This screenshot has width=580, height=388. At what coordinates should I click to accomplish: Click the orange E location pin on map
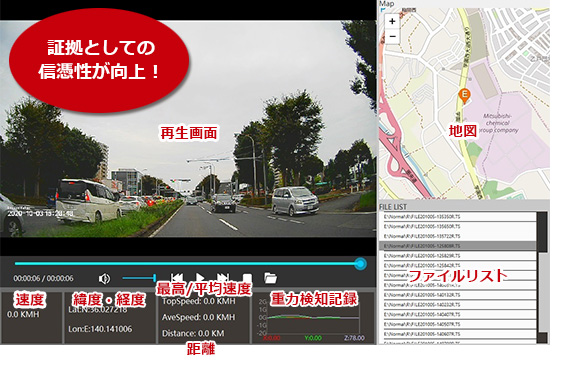464,95
